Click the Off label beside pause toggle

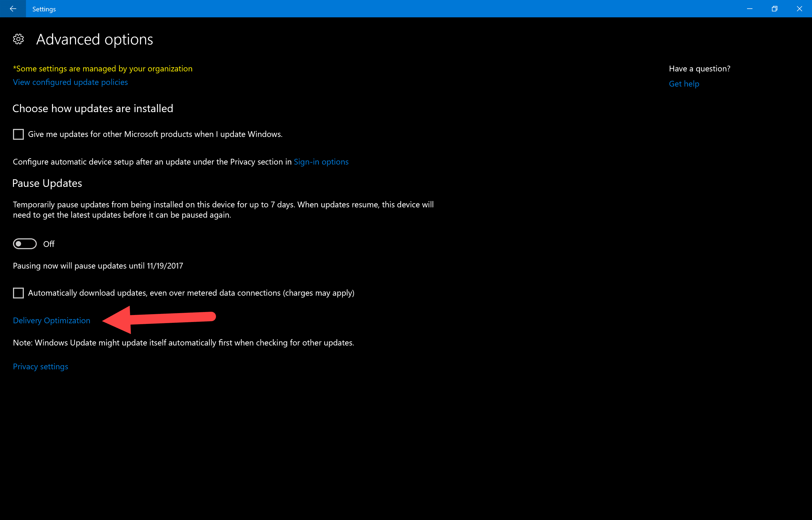coord(49,244)
